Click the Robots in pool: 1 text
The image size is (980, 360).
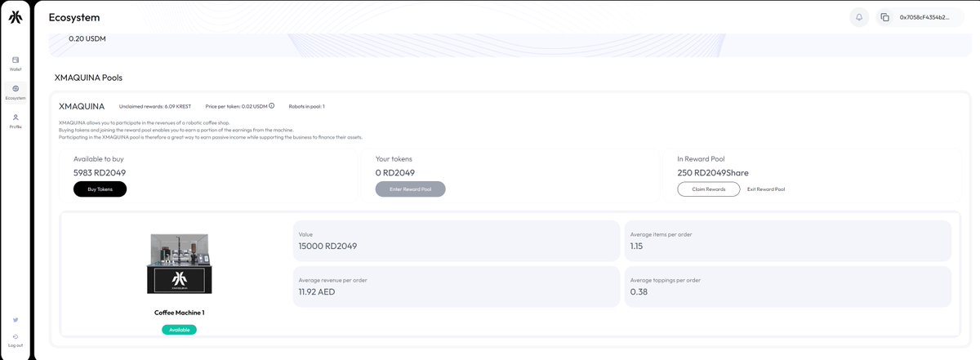pyautogui.click(x=306, y=106)
